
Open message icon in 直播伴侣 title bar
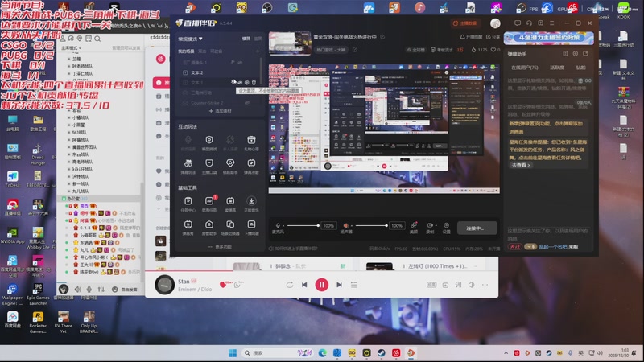pos(518,23)
